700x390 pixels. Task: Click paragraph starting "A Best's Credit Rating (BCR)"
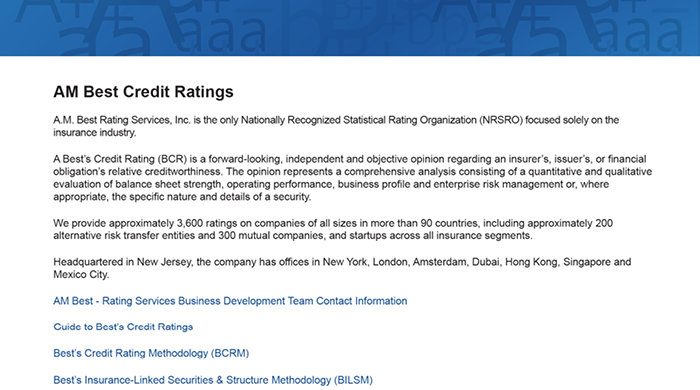(353, 178)
